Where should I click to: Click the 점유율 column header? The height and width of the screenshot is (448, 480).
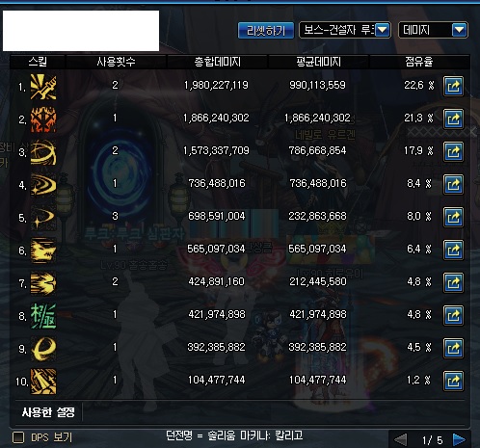(418, 62)
